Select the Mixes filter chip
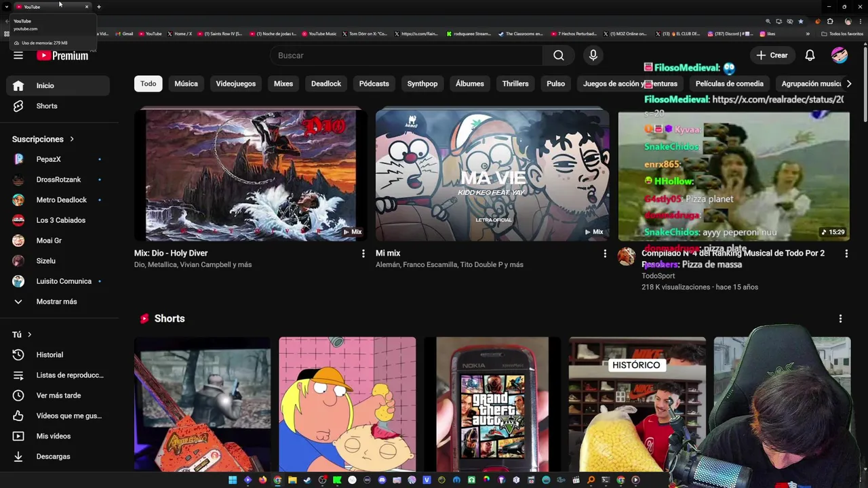 coord(283,83)
